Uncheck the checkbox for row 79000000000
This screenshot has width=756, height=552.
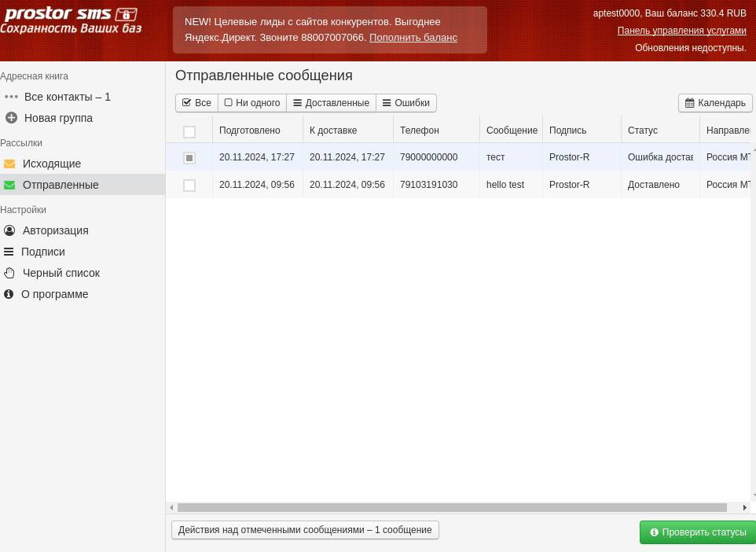[189, 158]
